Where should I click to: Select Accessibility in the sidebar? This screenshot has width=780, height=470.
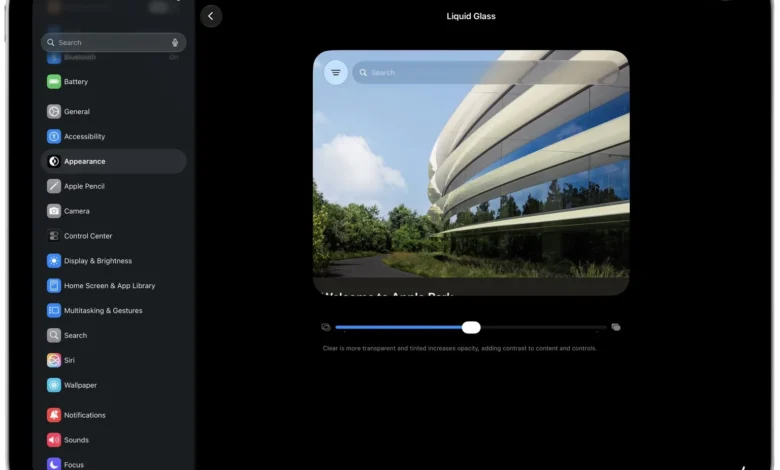(113, 136)
